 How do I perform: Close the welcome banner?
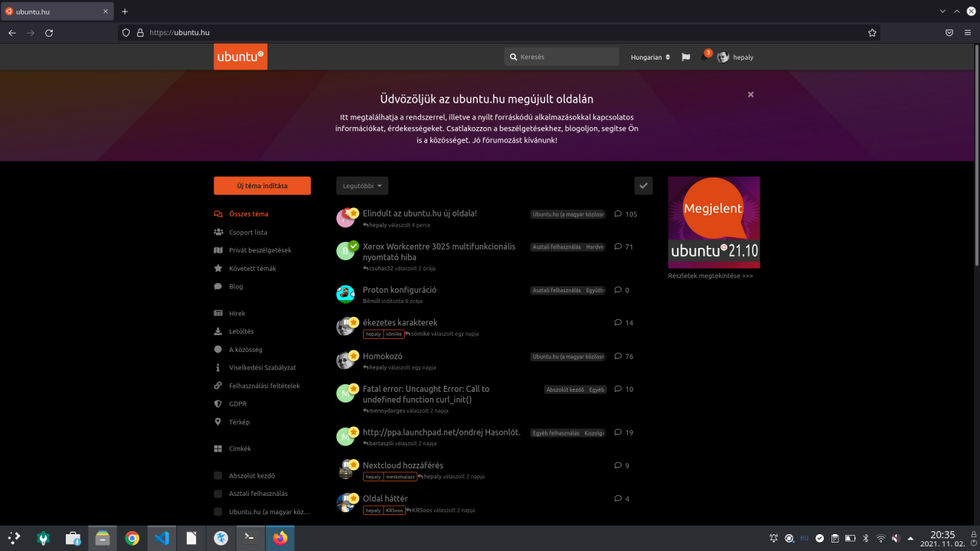[751, 94]
